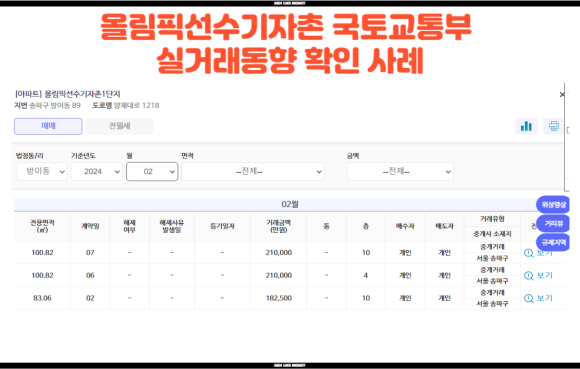Screen dimensions: 580x369
Task: Click the 거리뷰 floating button
Action: 553,223
